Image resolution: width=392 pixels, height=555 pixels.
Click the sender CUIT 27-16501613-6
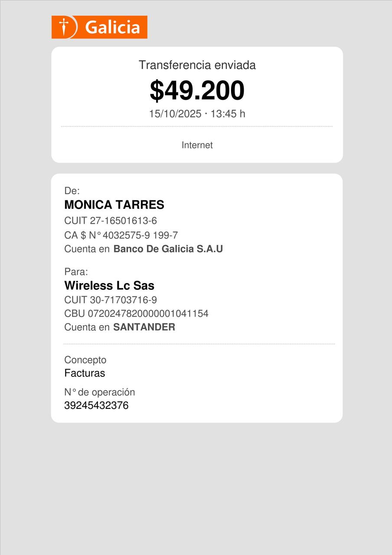pyautogui.click(x=111, y=221)
